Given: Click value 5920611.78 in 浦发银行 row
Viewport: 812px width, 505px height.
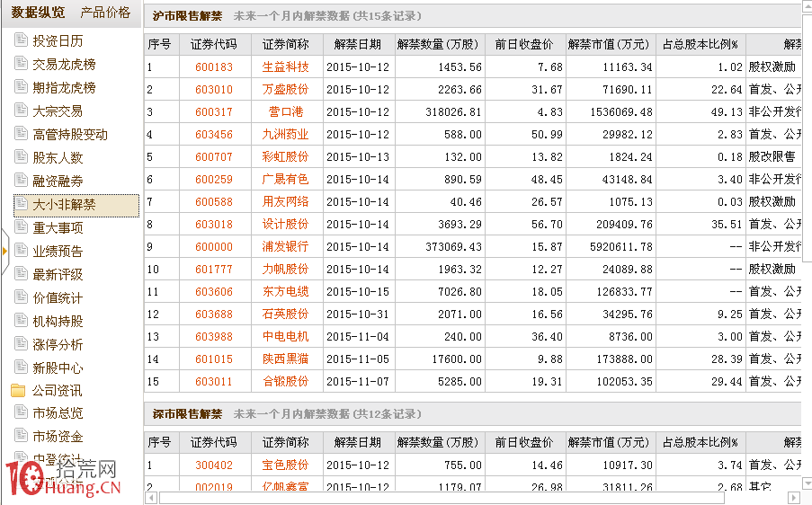Looking at the screenshot, I should coord(621,247).
